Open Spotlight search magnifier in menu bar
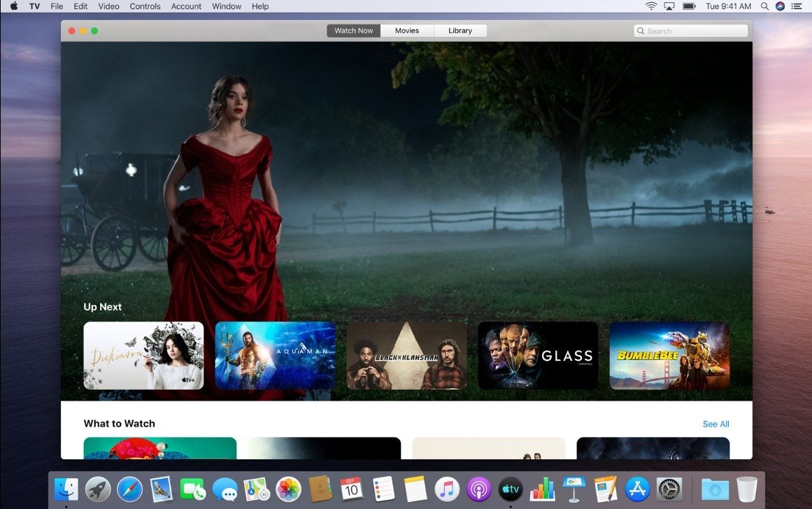This screenshot has width=812, height=509. click(764, 6)
